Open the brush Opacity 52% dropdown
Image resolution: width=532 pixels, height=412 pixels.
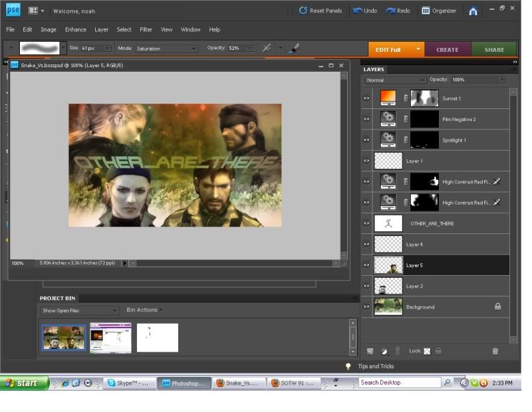coord(249,48)
